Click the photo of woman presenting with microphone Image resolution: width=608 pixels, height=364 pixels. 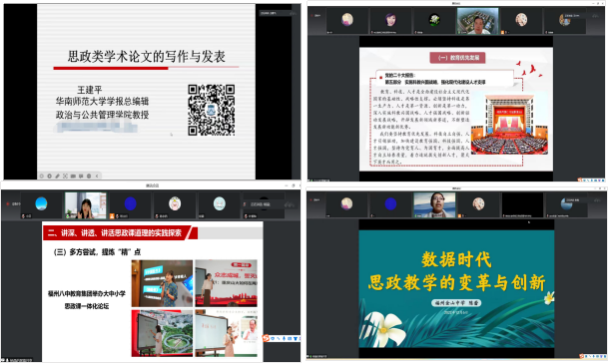coord(162,283)
